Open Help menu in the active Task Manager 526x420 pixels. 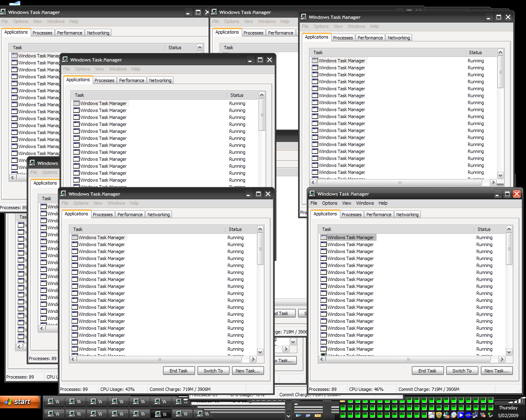[x=383, y=203]
